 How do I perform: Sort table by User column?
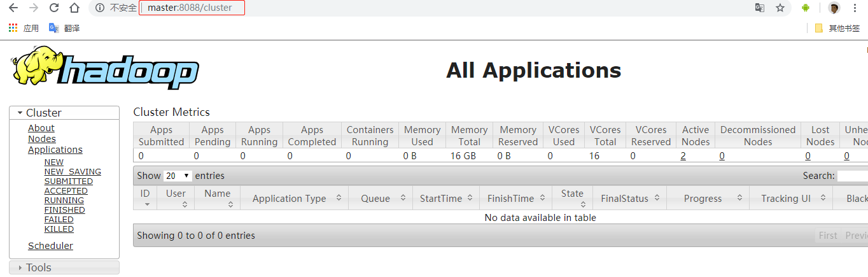click(176, 198)
